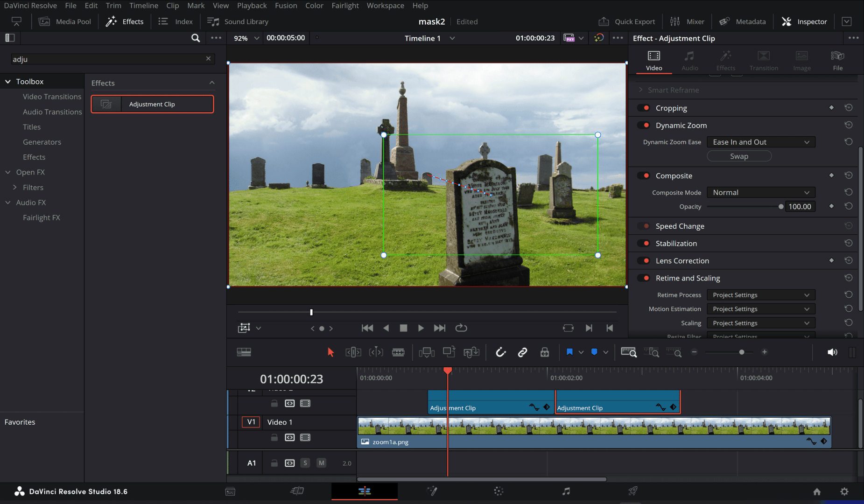Viewport: 864px width, 504px height.
Task: Click the Swap button
Action: (739, 156)
